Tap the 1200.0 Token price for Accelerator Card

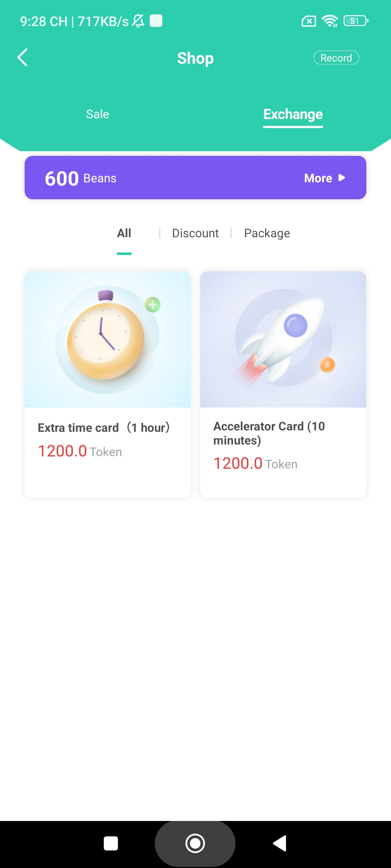point(255,464)
